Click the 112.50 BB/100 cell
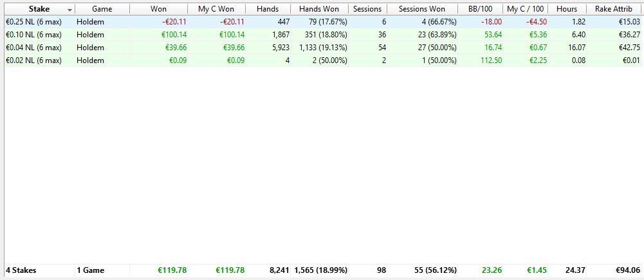Screen dimensions: 644x280 492,61
